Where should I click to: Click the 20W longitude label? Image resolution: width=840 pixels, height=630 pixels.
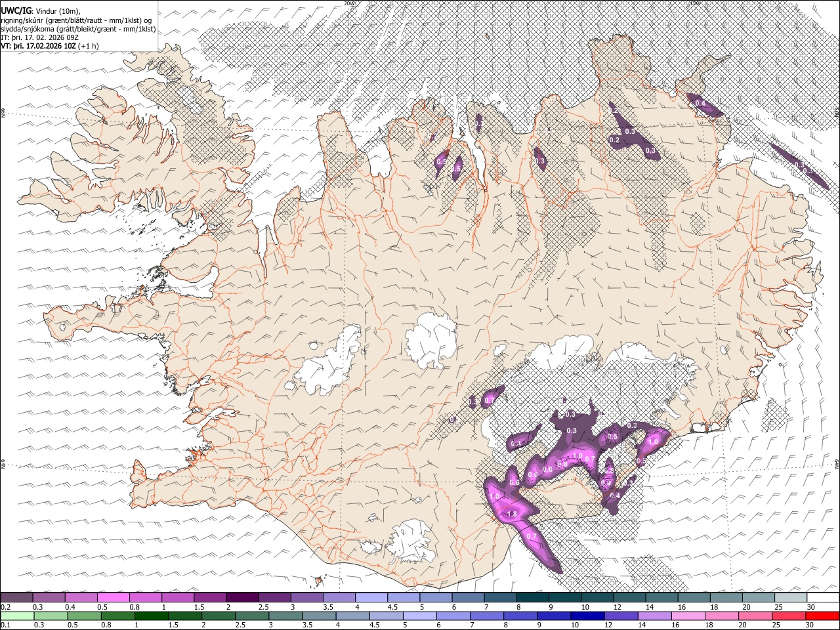tap(349, 3)
